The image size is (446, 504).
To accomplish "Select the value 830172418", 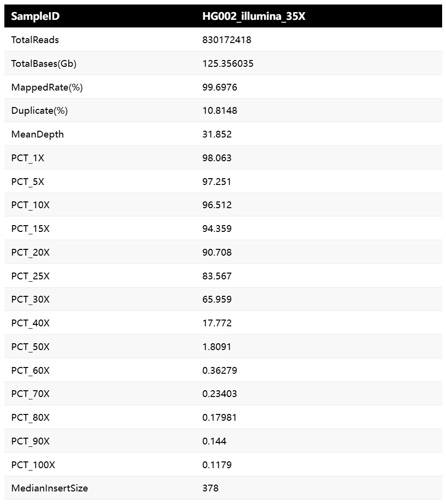I will [x=227, y=40].
